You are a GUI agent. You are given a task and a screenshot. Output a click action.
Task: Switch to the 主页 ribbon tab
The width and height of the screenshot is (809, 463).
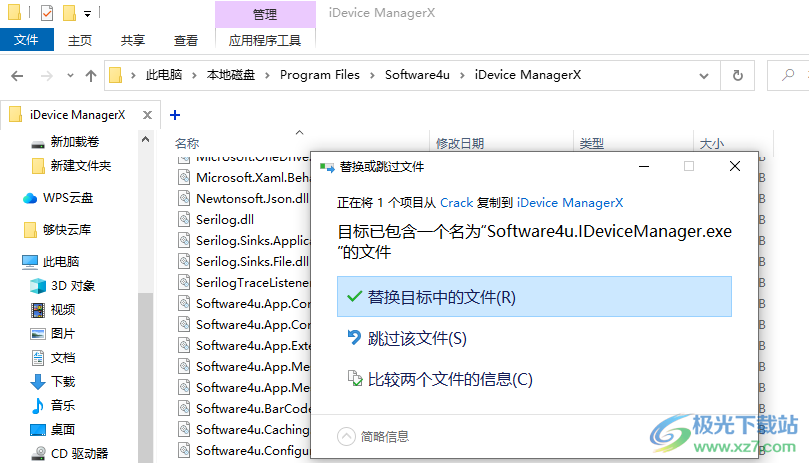coord(80,40)
